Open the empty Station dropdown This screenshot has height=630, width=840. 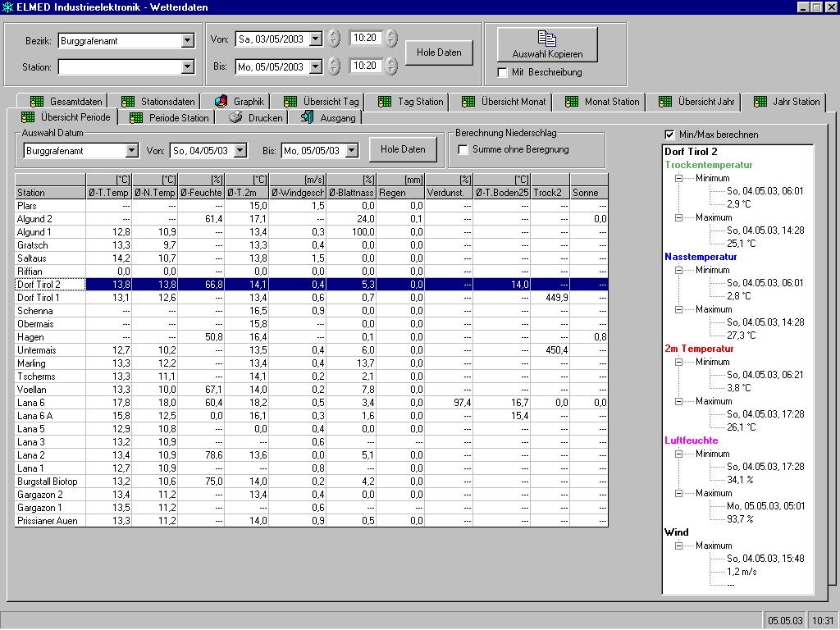click(187, 66)
